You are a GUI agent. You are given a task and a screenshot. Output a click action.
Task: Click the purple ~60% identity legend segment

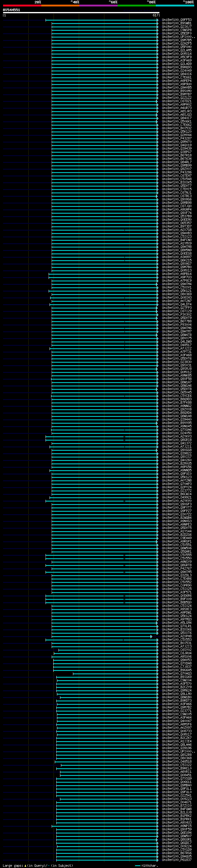(x=98, y=6)
